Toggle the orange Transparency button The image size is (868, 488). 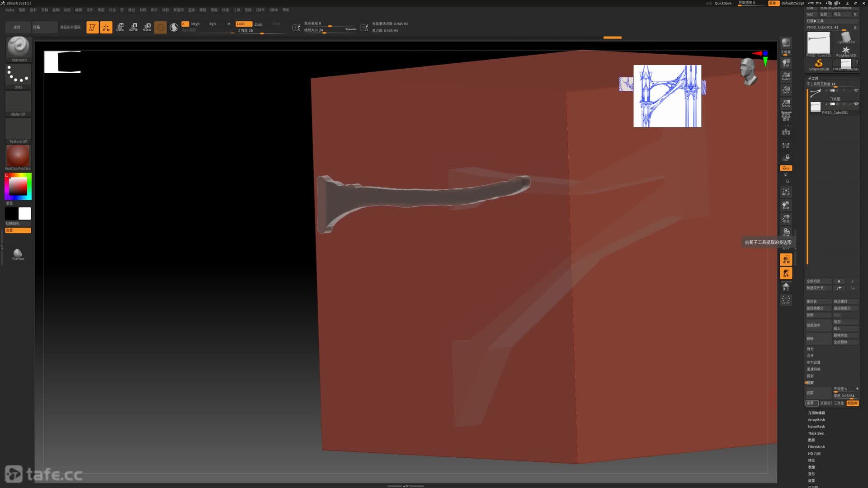pos(786,259)
